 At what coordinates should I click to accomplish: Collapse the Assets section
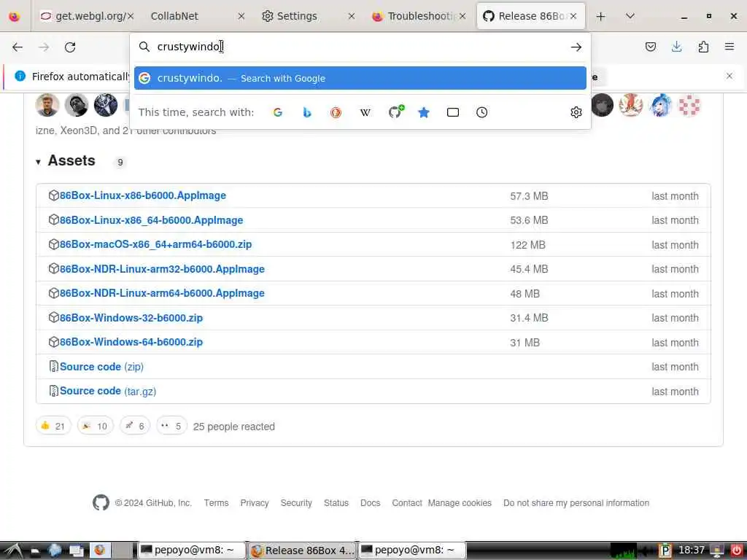tap(38, 163)
